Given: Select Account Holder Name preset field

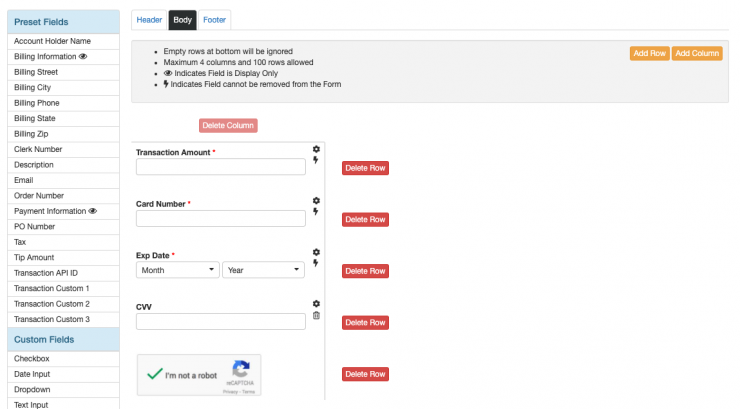Looking at the screenshot, I should 63,41.
